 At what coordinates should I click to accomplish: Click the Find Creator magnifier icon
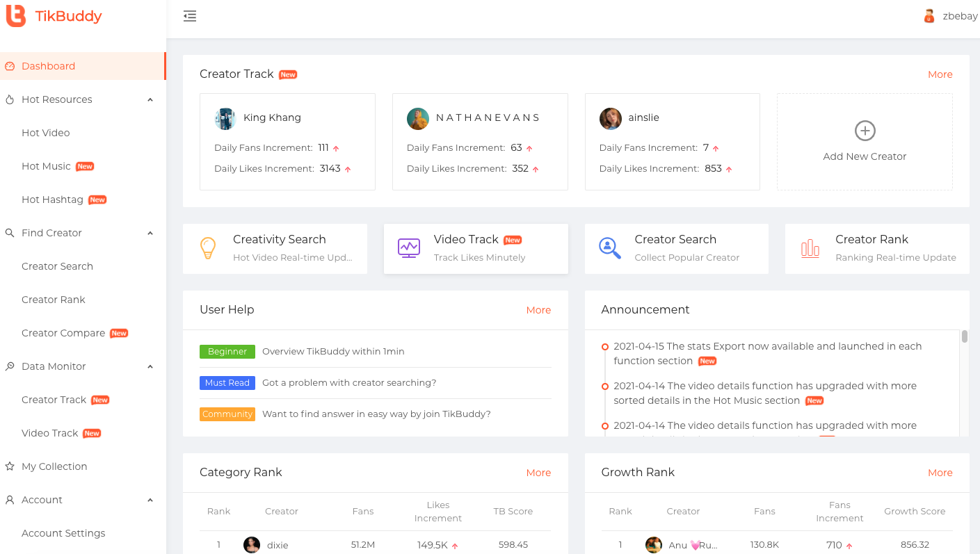[10, 233]
